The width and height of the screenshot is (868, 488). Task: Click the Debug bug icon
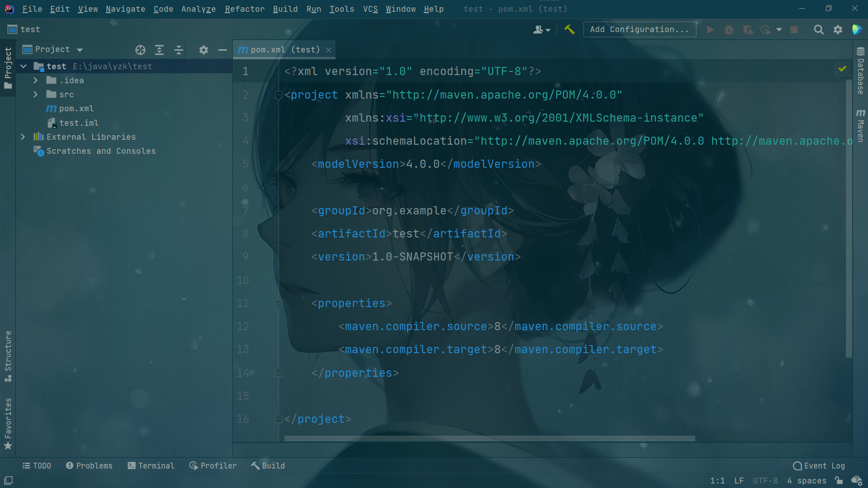click(x=729, y=30)
